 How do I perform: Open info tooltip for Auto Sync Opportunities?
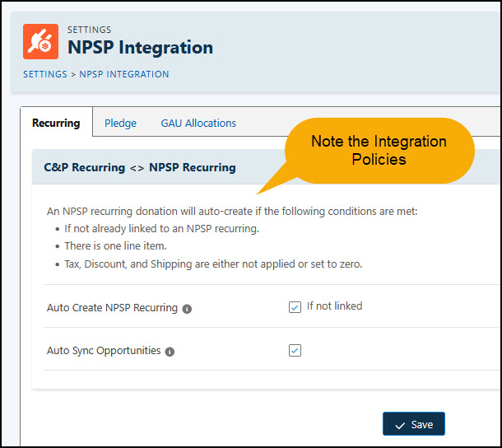[x=170, y=352]
